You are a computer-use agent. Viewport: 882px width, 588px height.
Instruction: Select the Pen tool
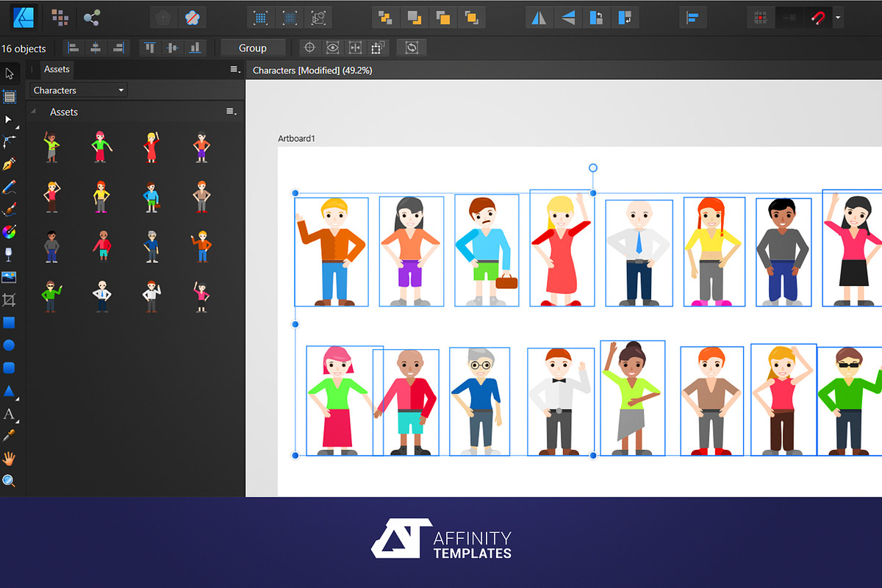pyautogui.click(x=10, y=164)
